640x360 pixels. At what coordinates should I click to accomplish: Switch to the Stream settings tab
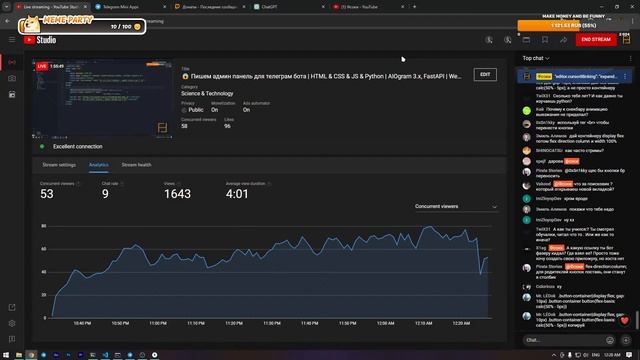(59, 165)
